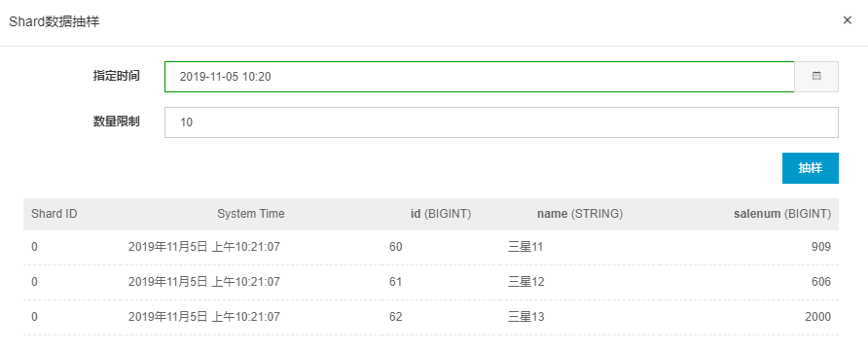Select the Shard ID column header
The image size is (868, 350).
(x=54, y=214)
